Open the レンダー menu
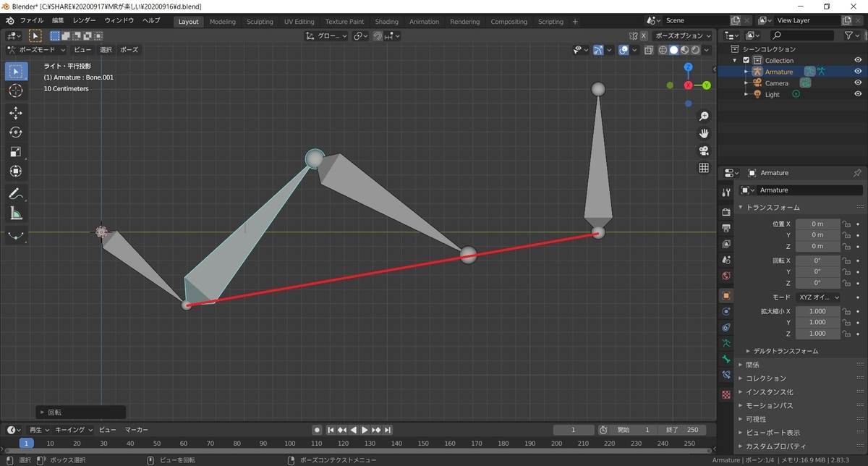Image resolution: width=868 pixels, height=466 pixels. 84,21
